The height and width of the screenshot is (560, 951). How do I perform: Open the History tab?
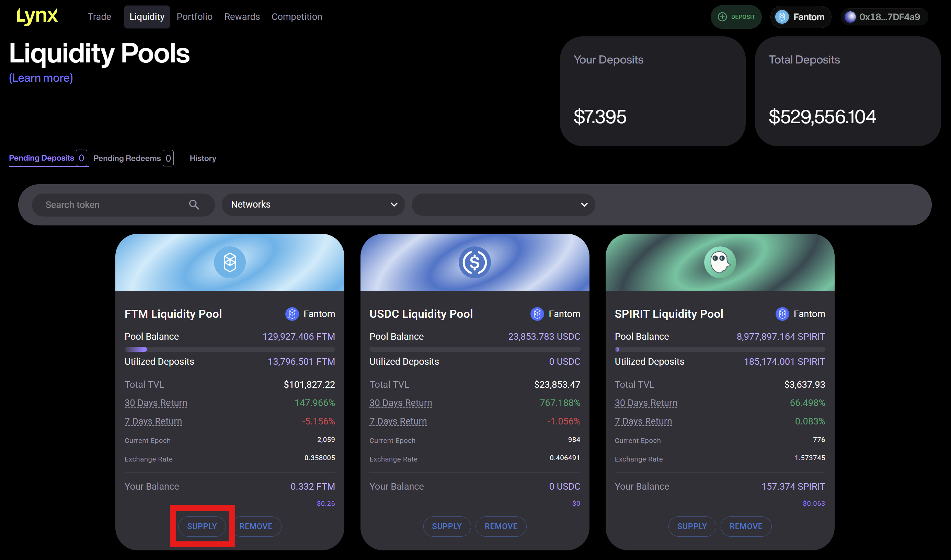pyautogui.click(x=203, y=158)
